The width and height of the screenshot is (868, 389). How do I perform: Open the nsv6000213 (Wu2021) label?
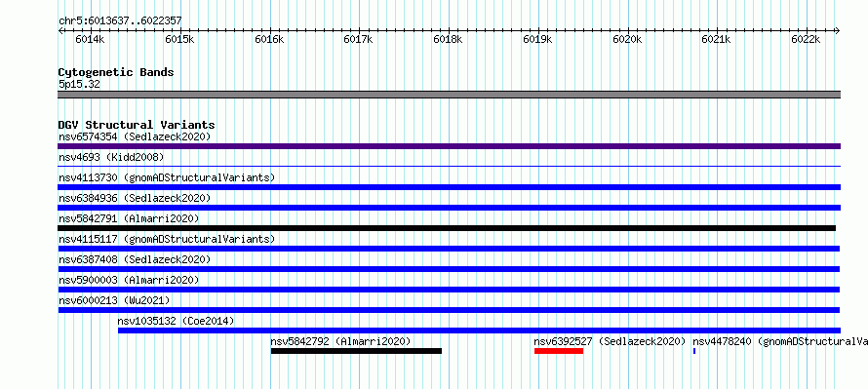(114, 300)
